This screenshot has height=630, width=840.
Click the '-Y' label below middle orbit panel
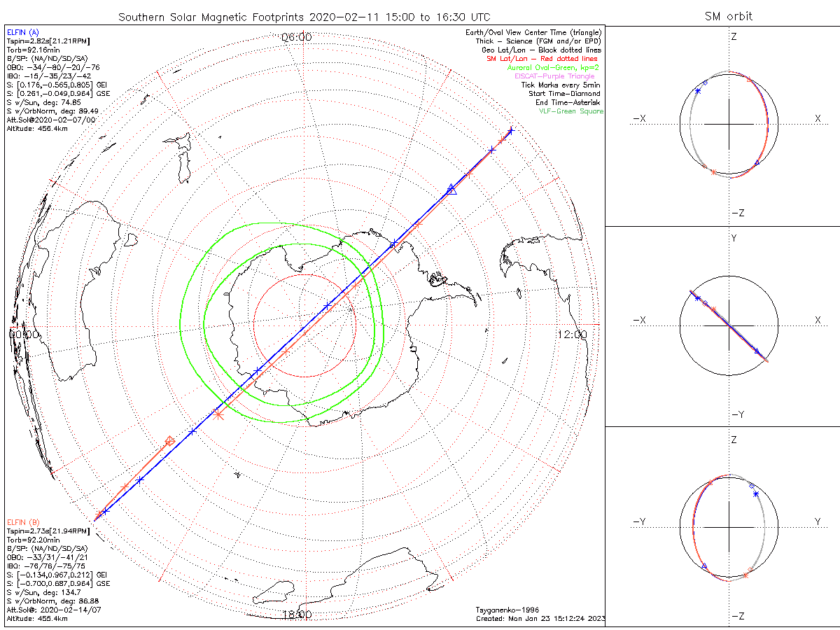pos(737,414)
